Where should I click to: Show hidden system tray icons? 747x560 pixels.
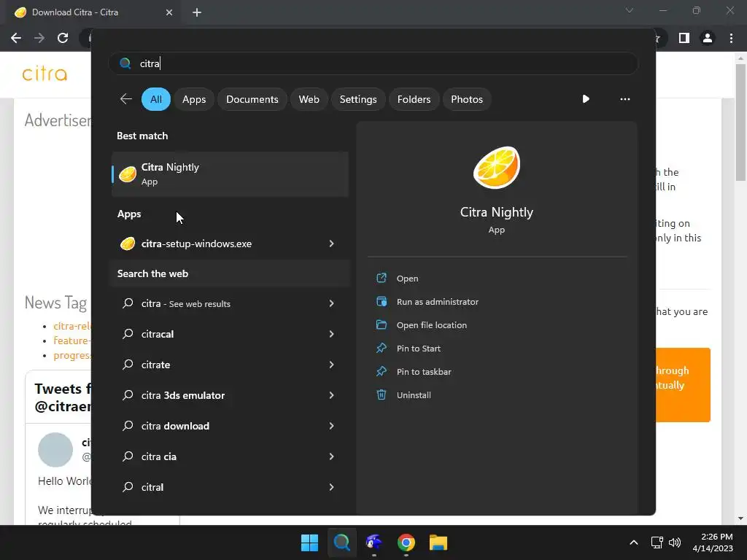(634, 542)
